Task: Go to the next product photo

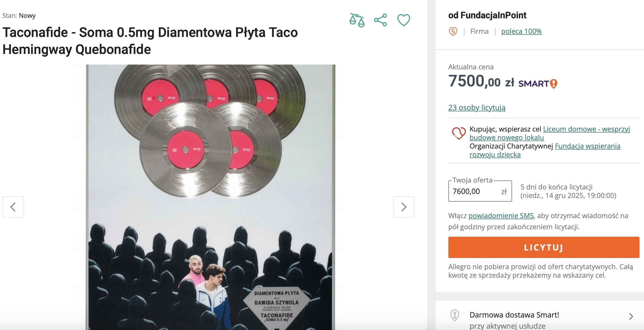Action: point(403,207)
